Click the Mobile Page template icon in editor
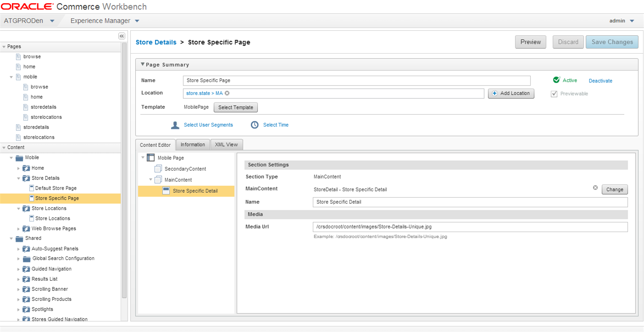644x332 pixels. (x=150, y=158)
